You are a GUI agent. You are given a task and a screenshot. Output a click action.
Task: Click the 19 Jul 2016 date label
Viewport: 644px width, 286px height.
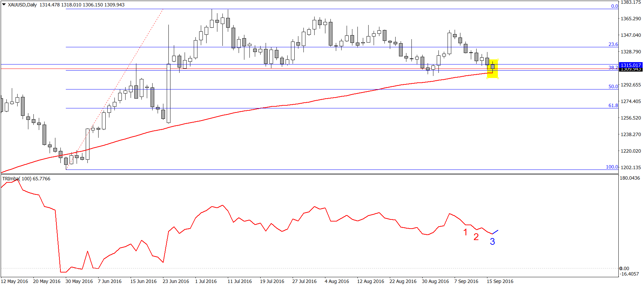click(272, 281)
